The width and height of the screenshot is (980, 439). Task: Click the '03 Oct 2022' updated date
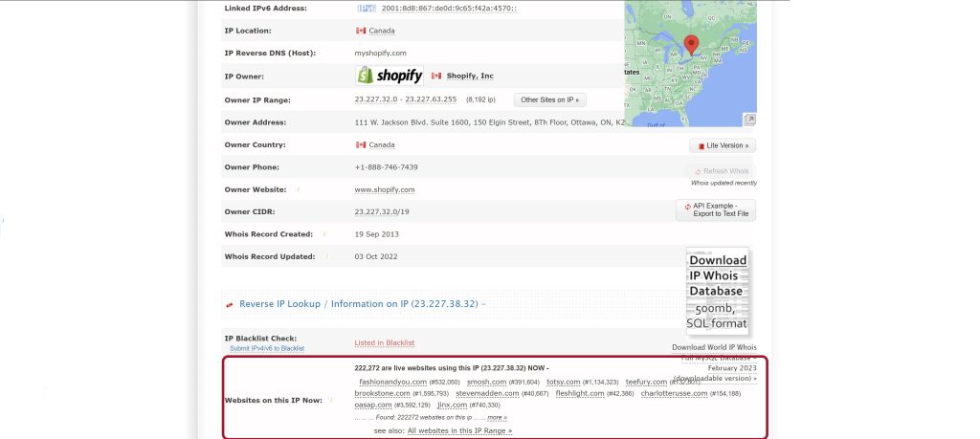(x=375, y=256)
